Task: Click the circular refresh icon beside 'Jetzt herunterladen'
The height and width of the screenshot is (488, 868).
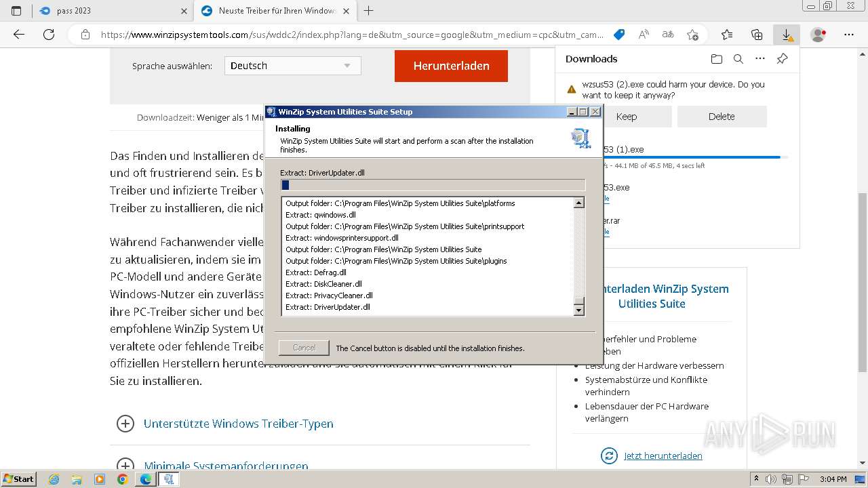Action: tap(609, 455)
